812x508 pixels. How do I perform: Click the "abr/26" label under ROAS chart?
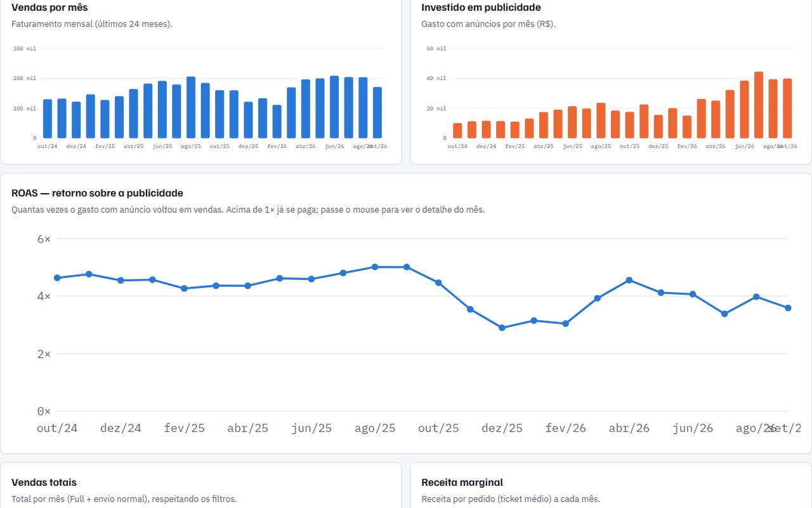(629, 428)
